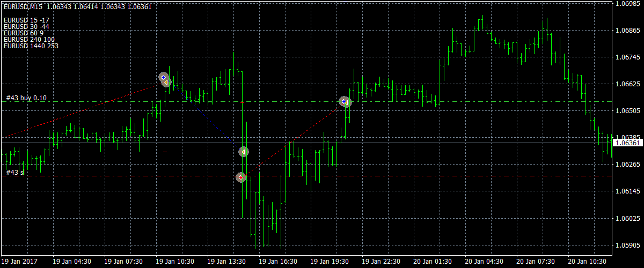Click the 'EURUSD 15 -17' indicator line
The image size is (644, 268).
tap(26, 20)
